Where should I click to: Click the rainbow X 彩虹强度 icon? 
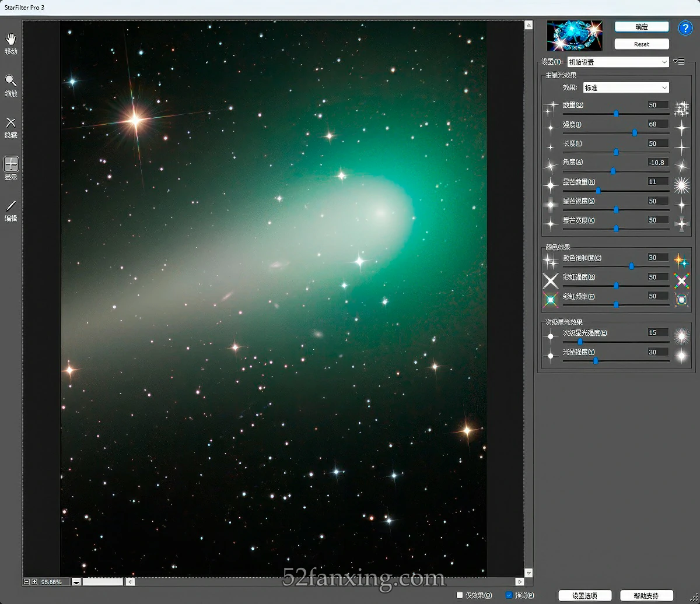681,280
